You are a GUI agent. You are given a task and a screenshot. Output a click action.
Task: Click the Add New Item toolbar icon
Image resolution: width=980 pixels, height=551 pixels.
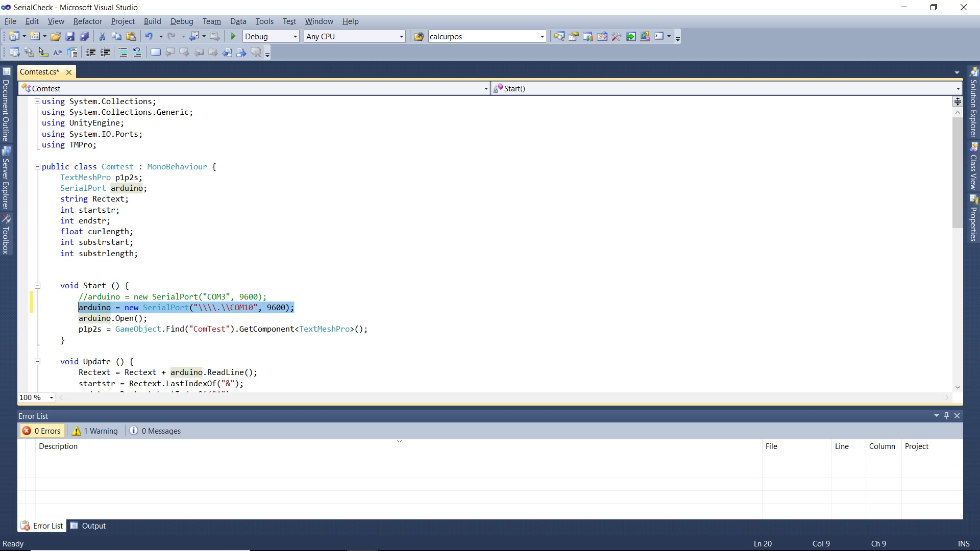[x=35, y=36]
